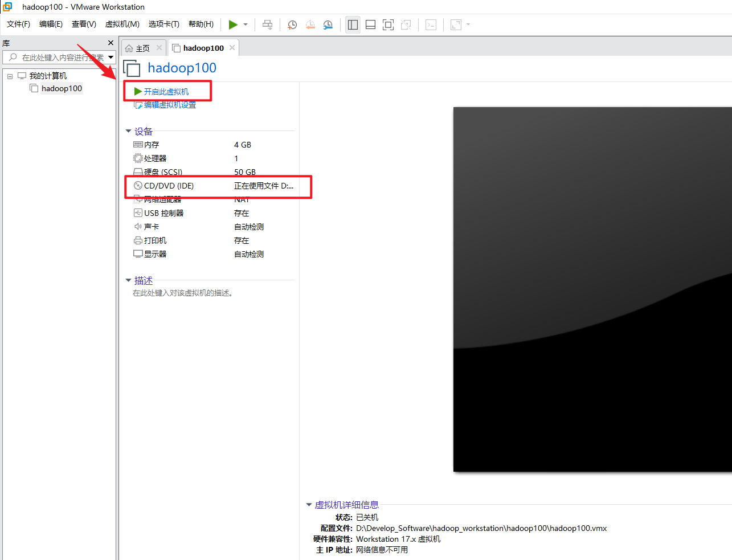Click the stretch guest display icon

coord(456,24)
